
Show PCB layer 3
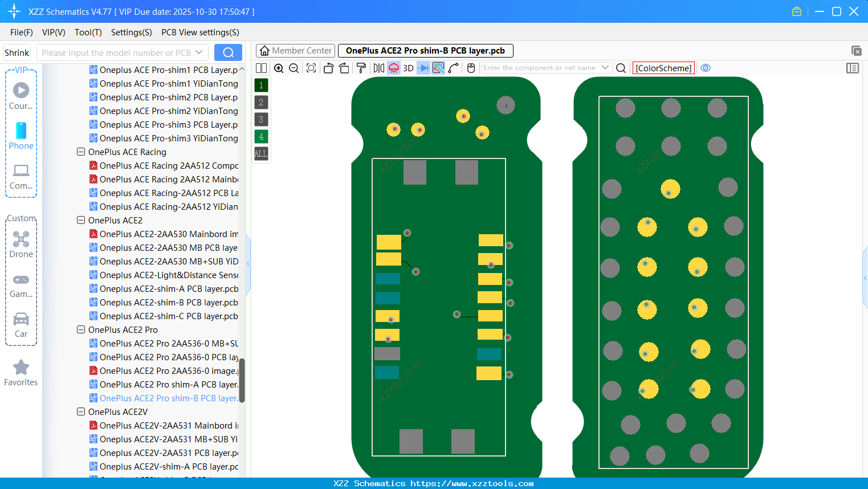point(261,120)
